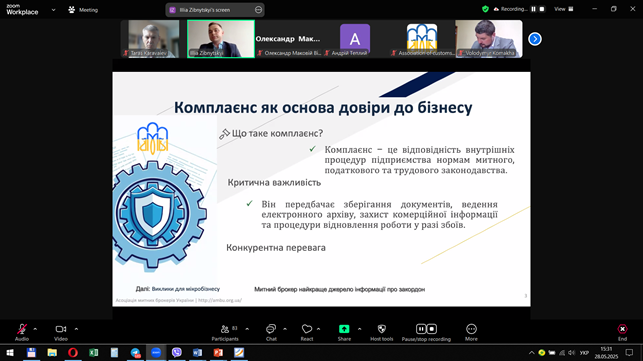The width and height of the screenshot is (643, 361).
Task: Open Word from taskbar
Action: point(197,352)
